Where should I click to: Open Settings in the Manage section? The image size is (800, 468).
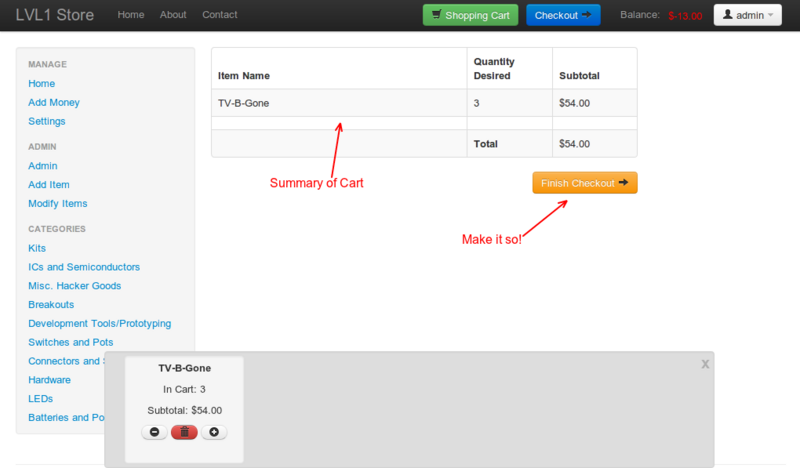47,121
